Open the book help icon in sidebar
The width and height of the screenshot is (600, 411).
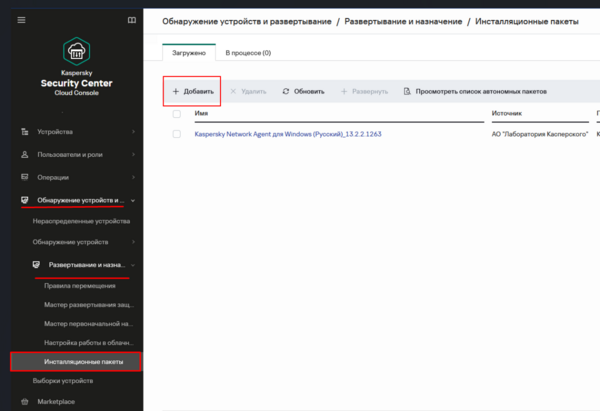pyautogui.click(x=132, y=20)
